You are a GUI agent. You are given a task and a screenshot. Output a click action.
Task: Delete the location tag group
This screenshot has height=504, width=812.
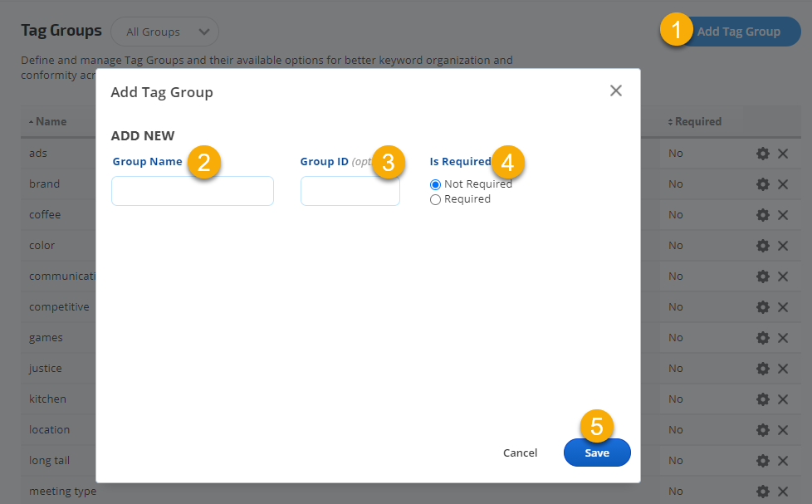pyautogui.click(x=783, y=430)
